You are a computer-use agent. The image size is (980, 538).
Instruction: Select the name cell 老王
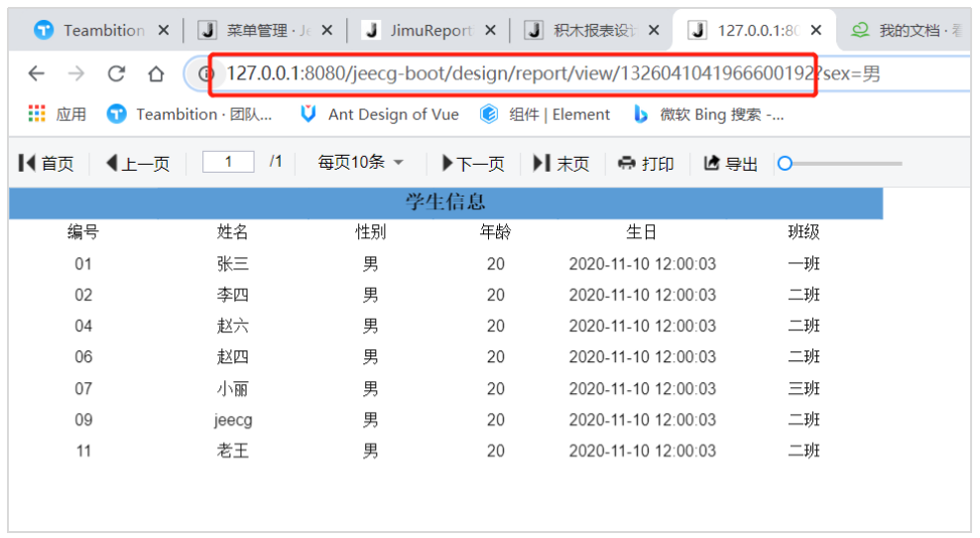click(x=232, y=451)
